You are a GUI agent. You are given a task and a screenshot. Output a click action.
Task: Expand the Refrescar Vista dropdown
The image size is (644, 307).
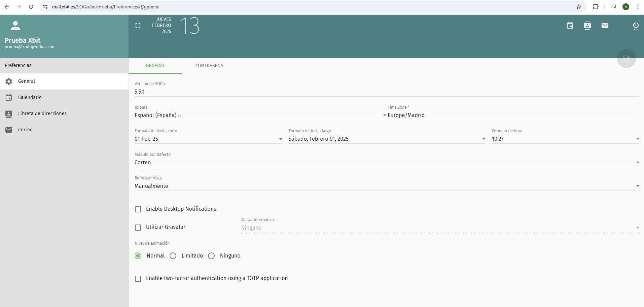click(387, 186)
